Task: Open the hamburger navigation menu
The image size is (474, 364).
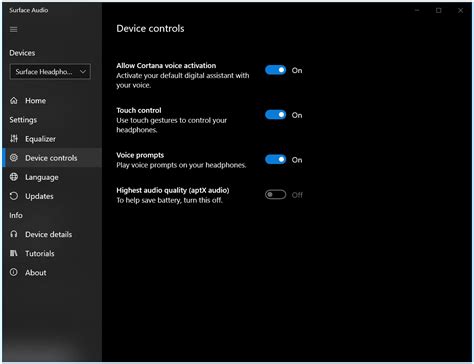Action: [x=14, y=30]
